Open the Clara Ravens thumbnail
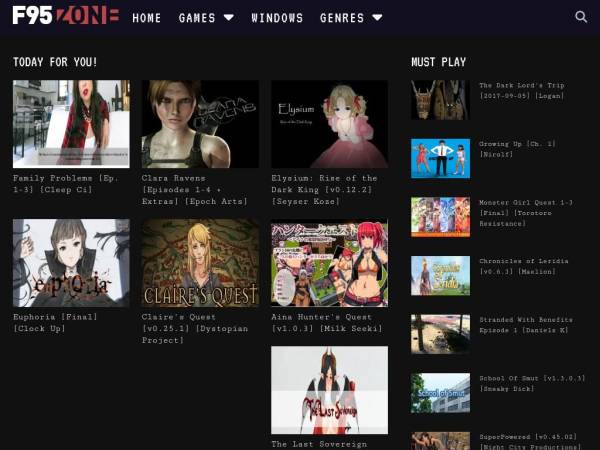The width and height of the screenshot is (600, 450). [x=200, y=124]
